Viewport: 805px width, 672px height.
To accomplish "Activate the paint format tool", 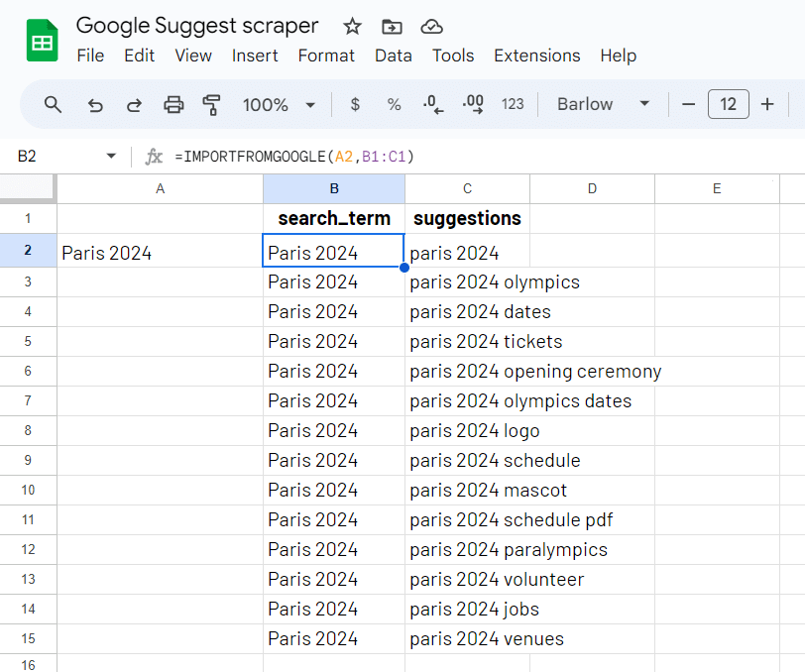I will 211,104.
